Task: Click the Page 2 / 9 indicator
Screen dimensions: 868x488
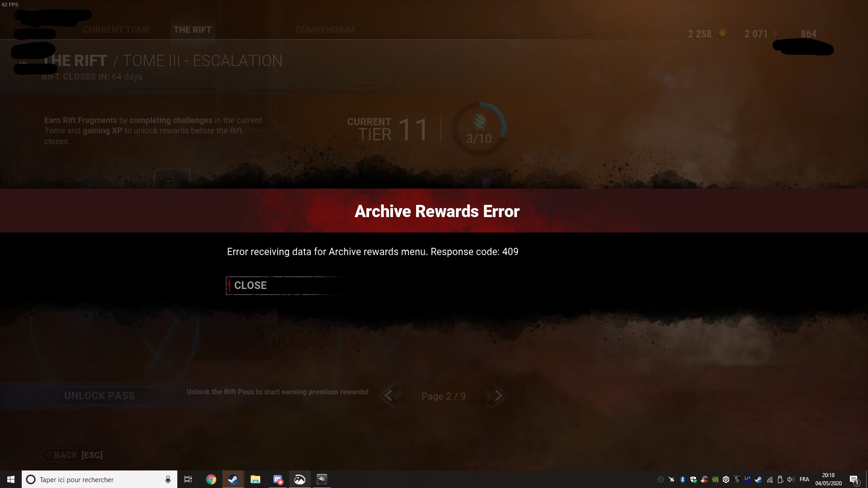Action: pos(443,397)
